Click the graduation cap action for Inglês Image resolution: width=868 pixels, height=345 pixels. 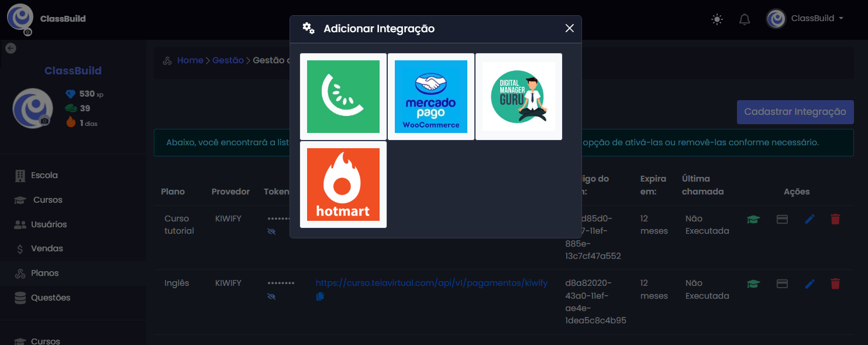pyautogui.click(x=753, y=284)
